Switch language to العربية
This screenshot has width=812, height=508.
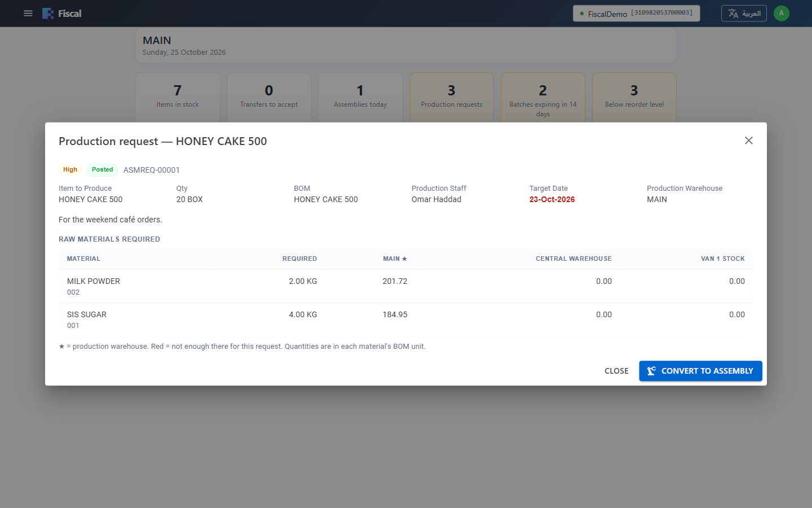744,14
